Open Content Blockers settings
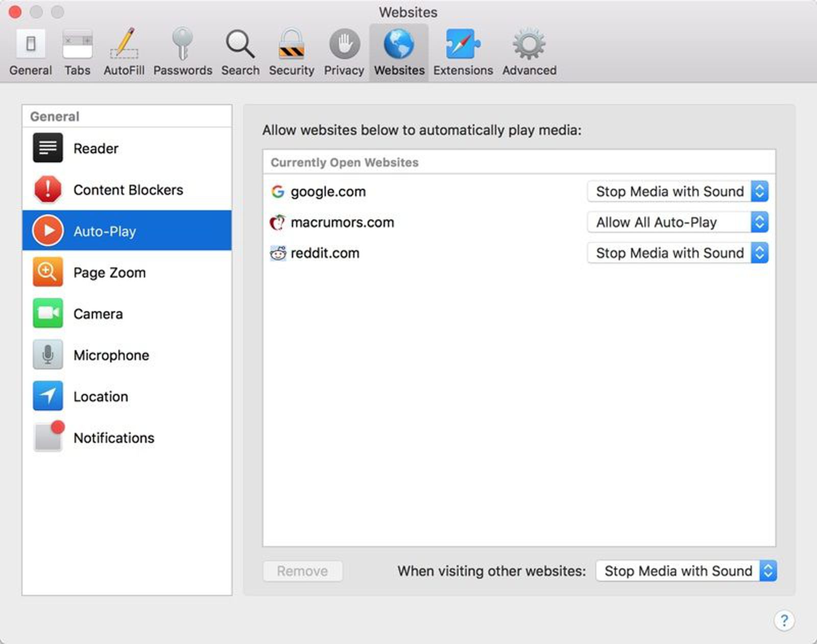The height and width of the screenshot is (644, 817). 128,189
